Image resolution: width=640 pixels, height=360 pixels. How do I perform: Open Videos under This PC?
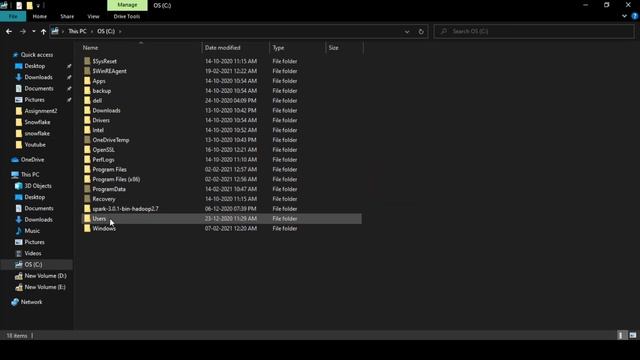(33, 253)
